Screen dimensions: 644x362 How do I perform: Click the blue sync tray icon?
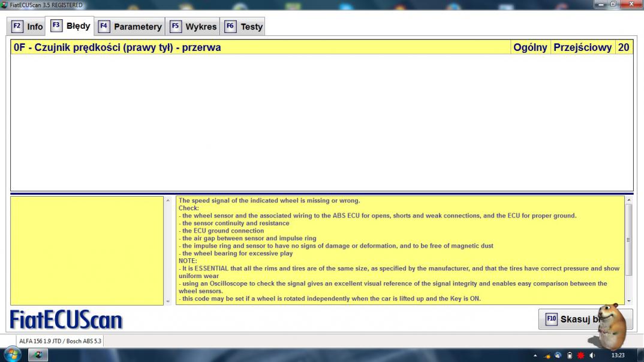pos(558,355)
